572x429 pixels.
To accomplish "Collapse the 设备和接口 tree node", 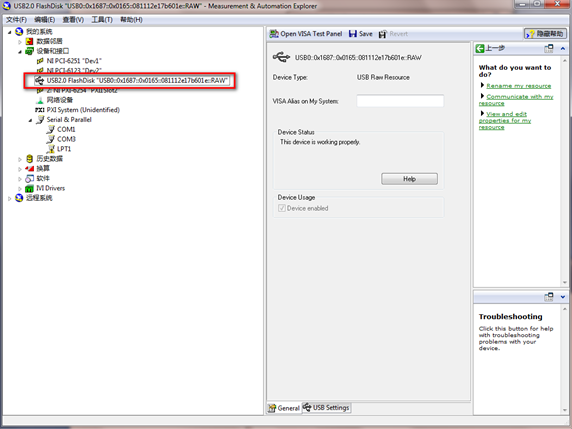I will (20, 51).
